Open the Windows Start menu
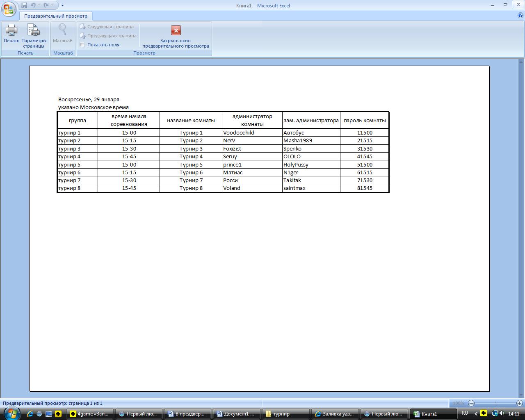The height and width of the screenshot is (420, 525). click(x=11, y=413)
